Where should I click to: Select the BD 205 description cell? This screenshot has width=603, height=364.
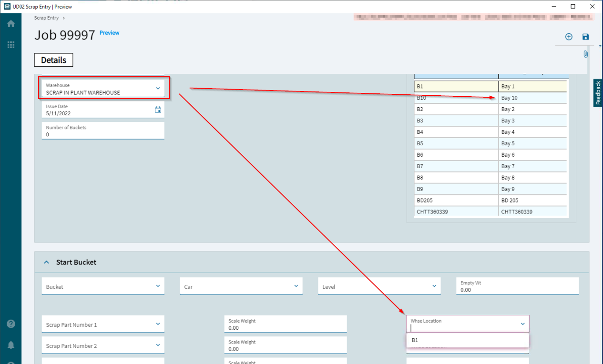point(533,201)
